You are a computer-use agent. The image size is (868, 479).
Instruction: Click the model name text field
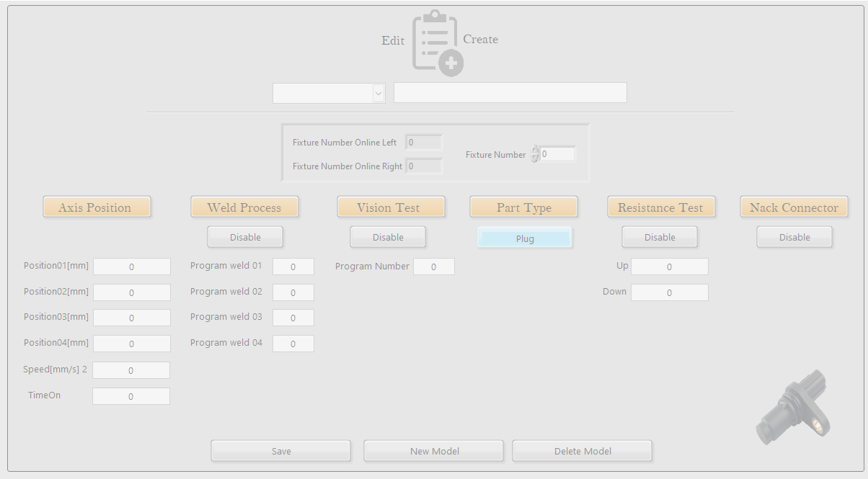click(510, 93)
